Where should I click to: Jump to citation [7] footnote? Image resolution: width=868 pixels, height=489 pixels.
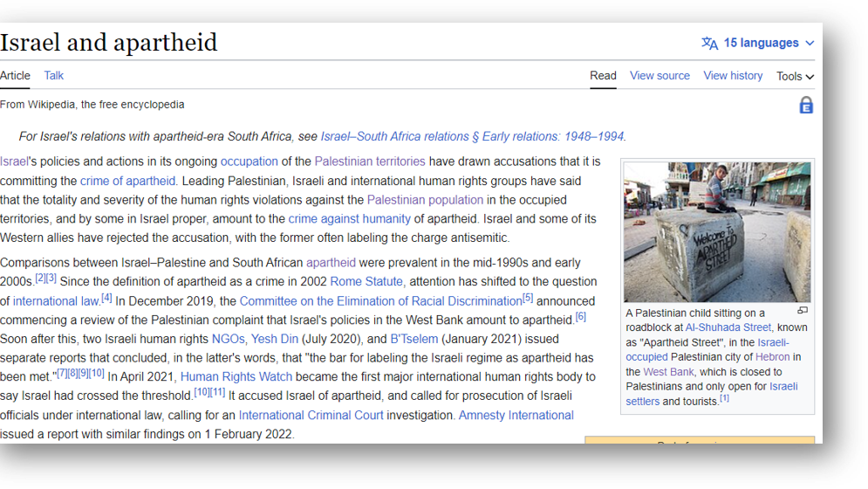[x=62, y=373]
